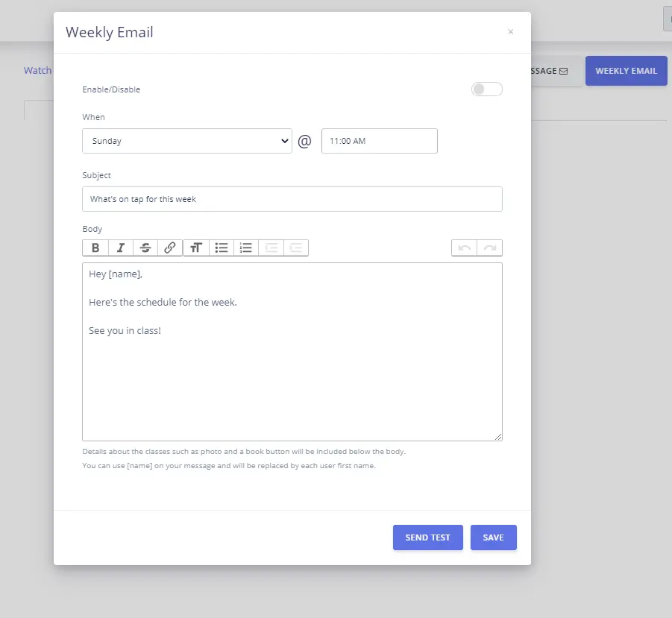The width and height of the screenshot is (672, 618).
Task: Click the undo arrow in editor
Action: point(465,248)
